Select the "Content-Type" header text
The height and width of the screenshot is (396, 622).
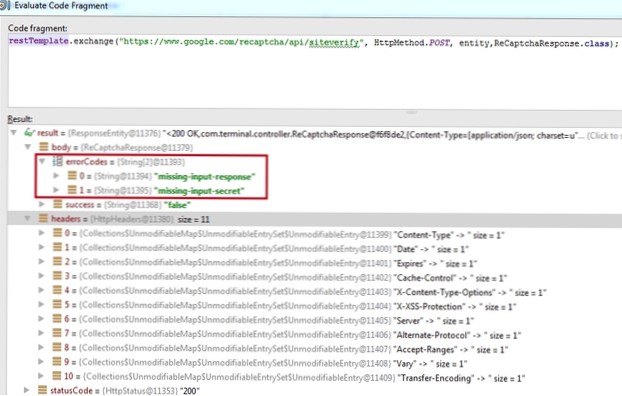click(423, 235)
